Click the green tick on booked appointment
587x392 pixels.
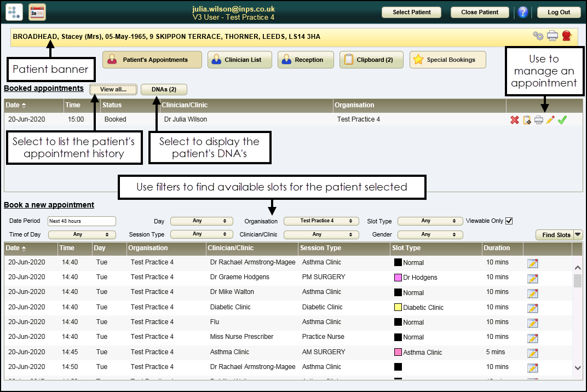[x=562, y=120]
